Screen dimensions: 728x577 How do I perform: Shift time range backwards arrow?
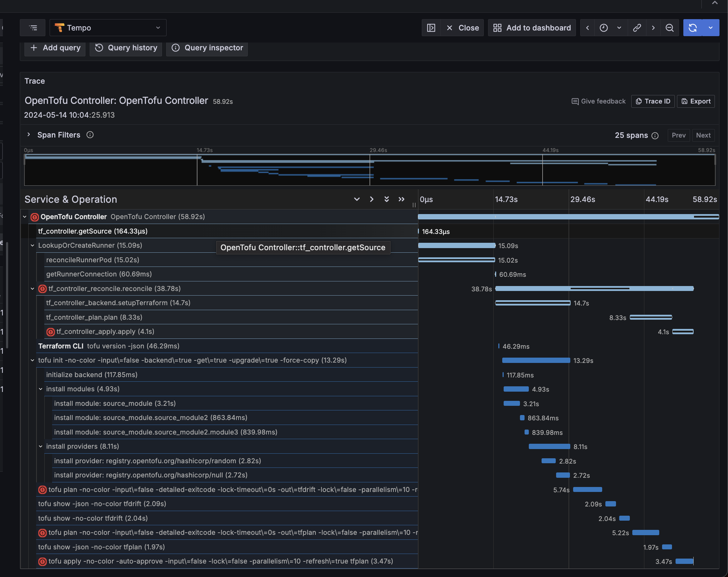tap(587, 28)
